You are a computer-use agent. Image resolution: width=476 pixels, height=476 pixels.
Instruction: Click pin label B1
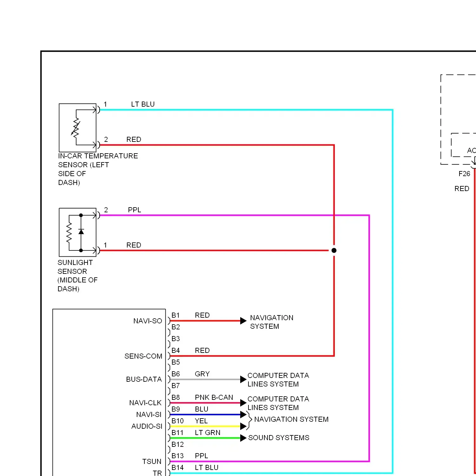(x=175, y=315)
